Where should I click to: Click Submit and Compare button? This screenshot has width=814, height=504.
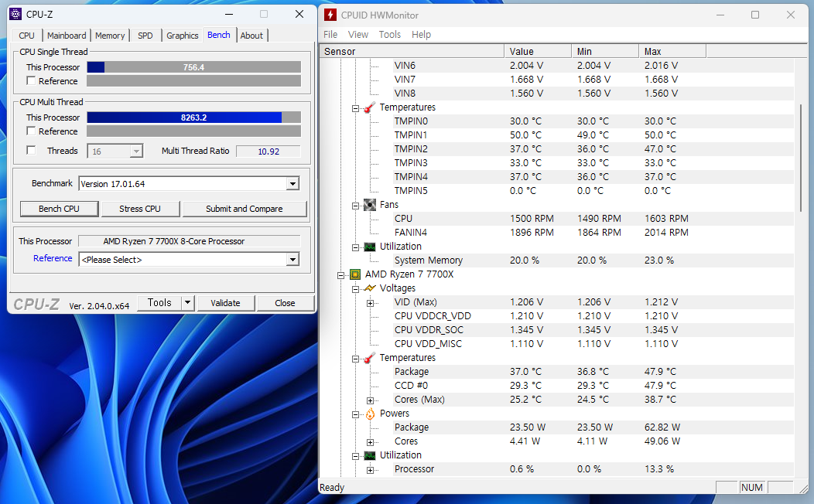245,209
